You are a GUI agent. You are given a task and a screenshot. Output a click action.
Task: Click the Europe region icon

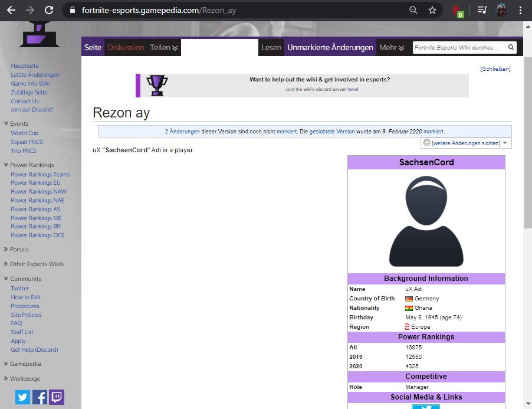tap(407, 327)
